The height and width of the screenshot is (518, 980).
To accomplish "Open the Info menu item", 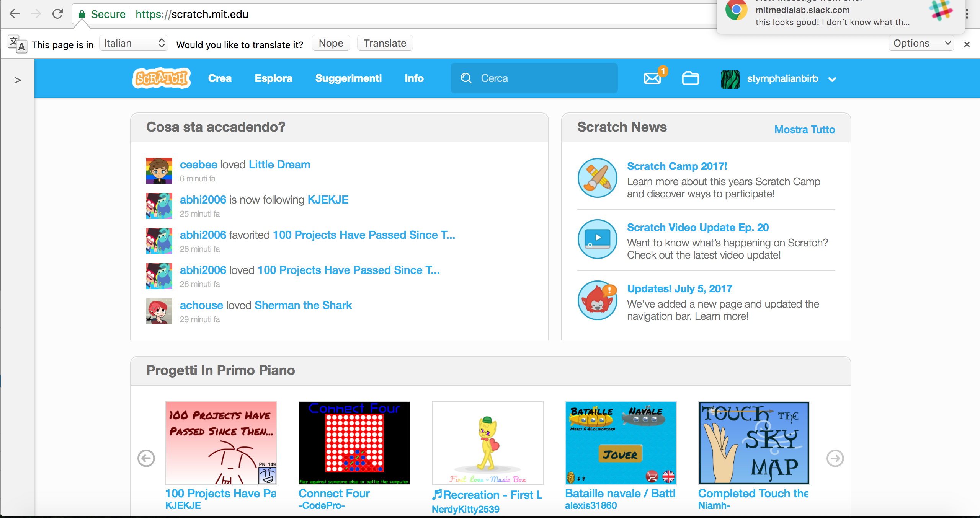I will (x=414, y=78).
